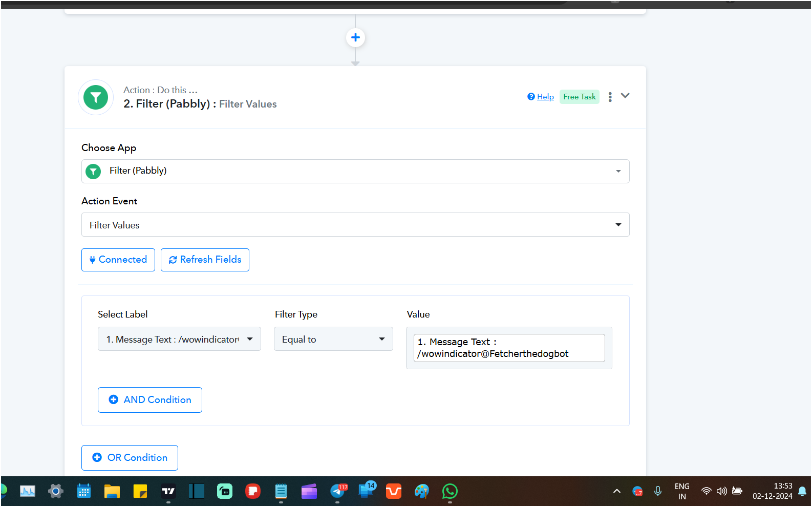Click the Connected button

pos(118,260)
